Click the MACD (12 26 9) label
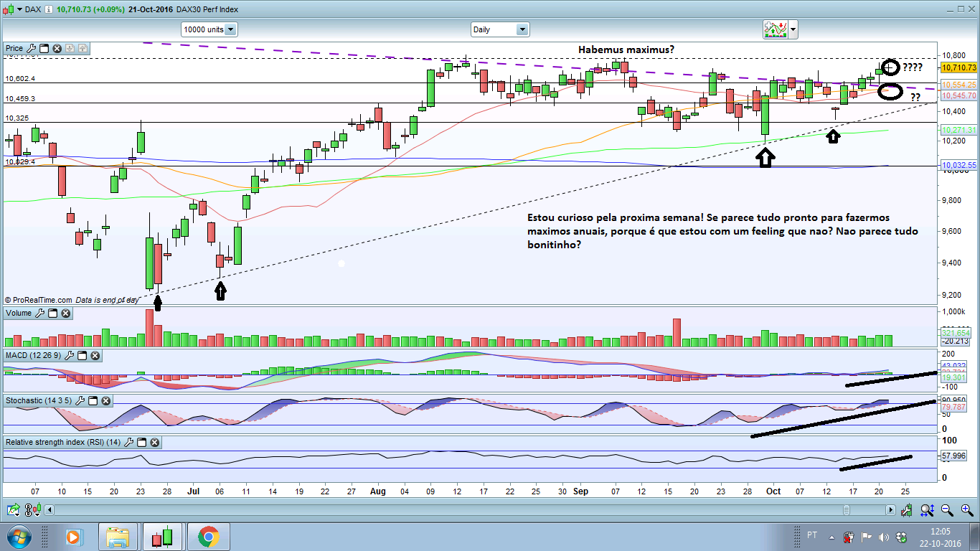The height and width of the screenshot is (551, 980). pos(34,355)
